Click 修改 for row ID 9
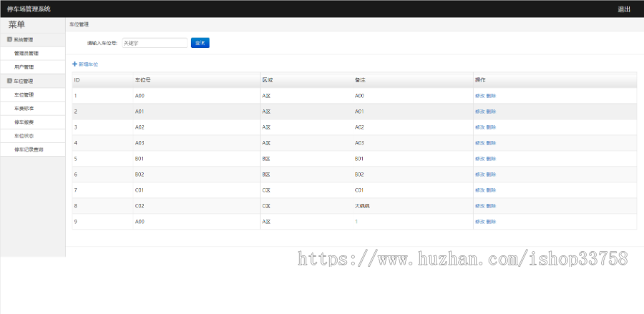 coord(479,222)
